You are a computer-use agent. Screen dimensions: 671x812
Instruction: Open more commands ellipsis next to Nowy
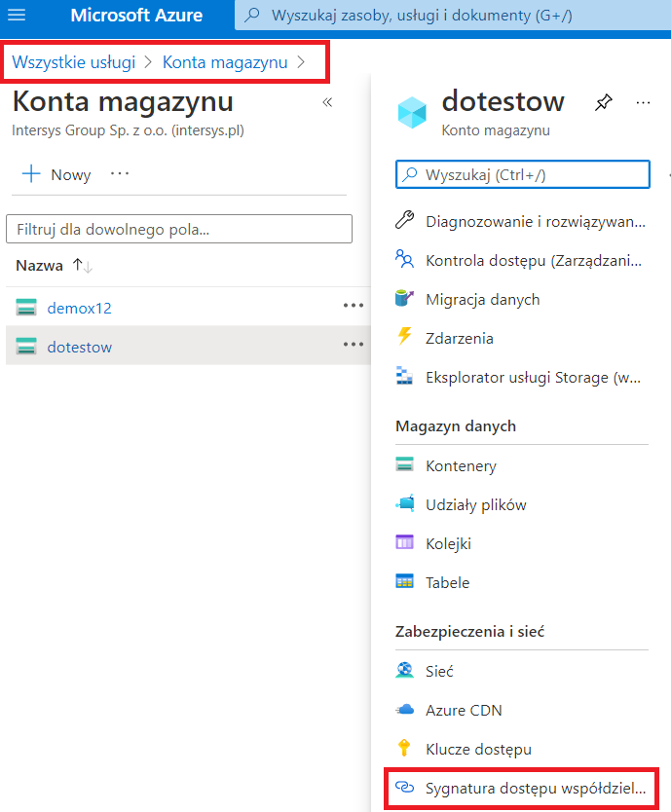pos(120,174)
